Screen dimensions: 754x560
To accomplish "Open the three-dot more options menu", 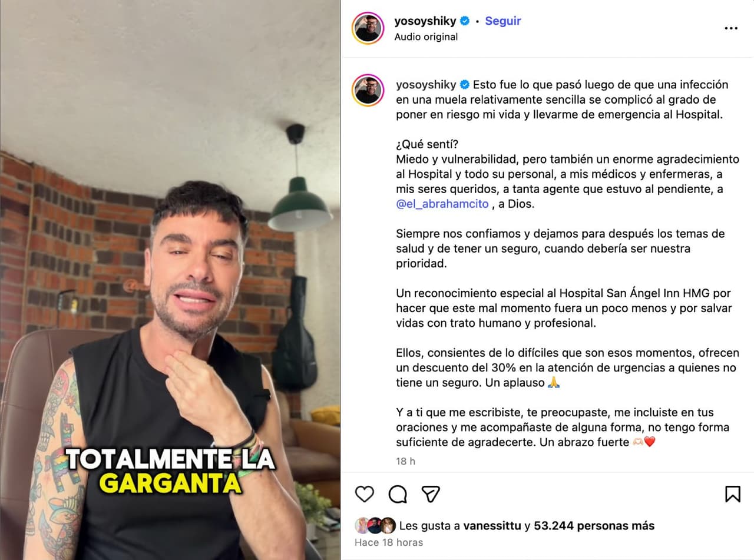I will point(731,28).
